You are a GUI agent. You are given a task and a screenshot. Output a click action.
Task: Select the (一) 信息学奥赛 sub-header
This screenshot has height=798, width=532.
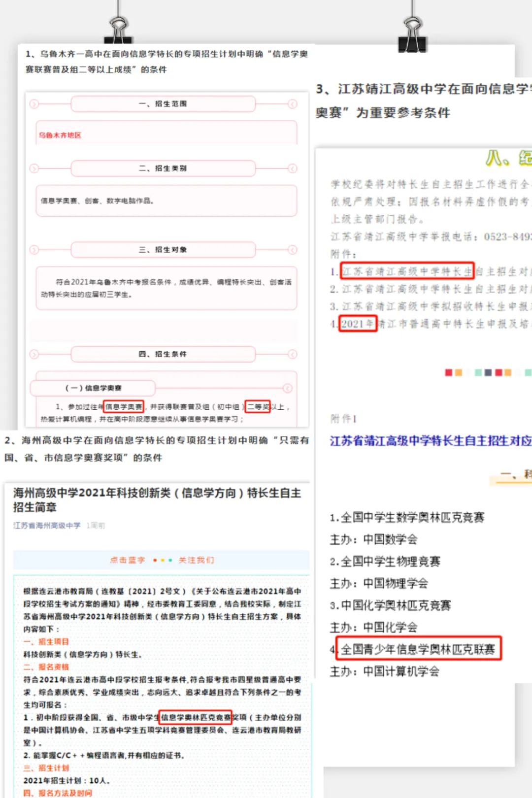(x=94, y=388)
